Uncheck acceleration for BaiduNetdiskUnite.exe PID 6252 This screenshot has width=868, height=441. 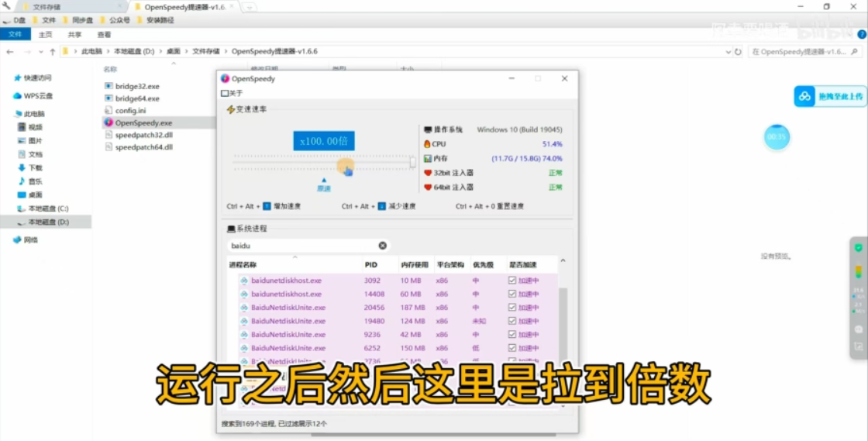point(512,348)
